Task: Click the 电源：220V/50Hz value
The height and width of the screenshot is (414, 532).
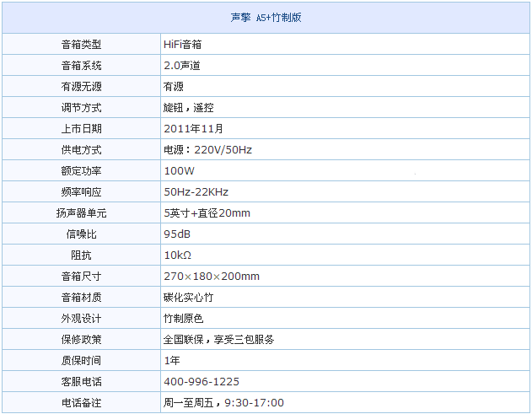Action: [x=207, y=149]
